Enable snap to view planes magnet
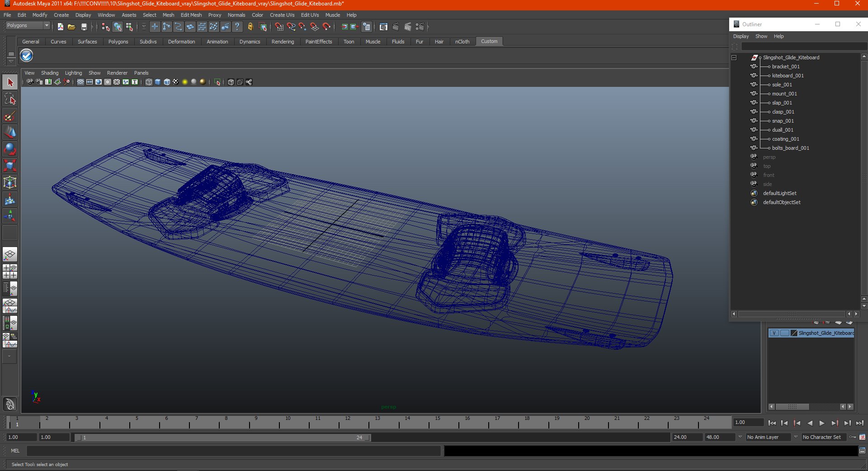Screen dimensions: 868x471 [314, 27]
